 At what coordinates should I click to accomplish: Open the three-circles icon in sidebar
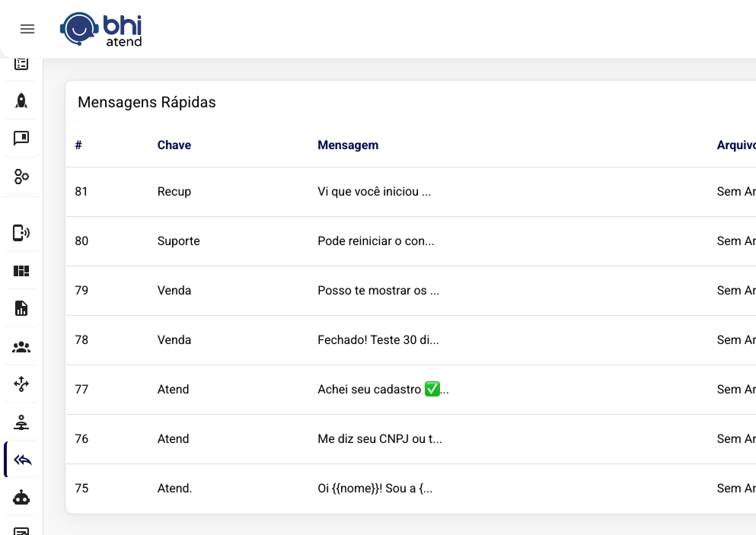(x=21, y=177)
